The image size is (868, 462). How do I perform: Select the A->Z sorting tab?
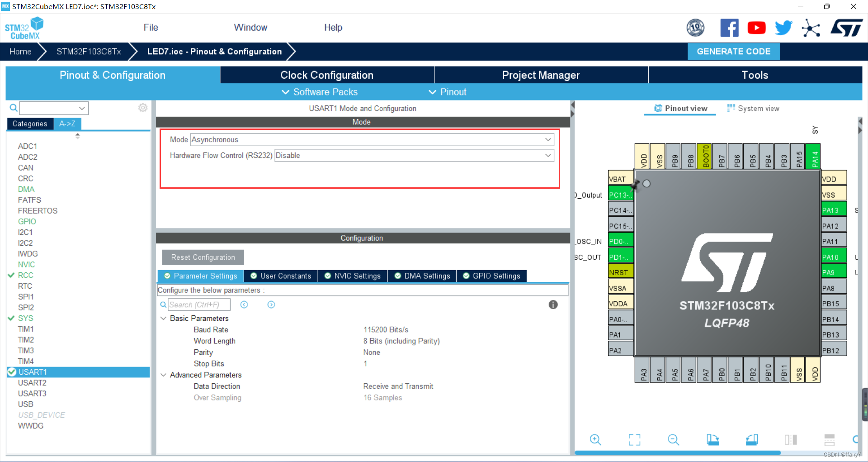67,124
